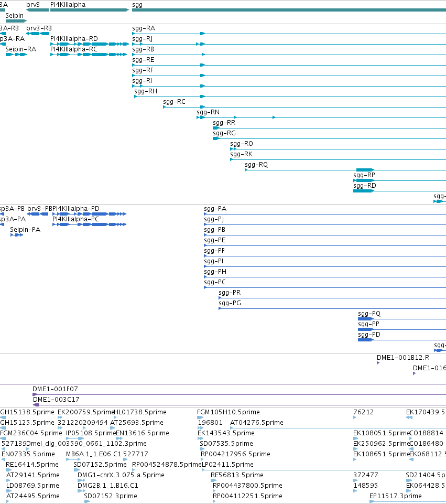Open the sgg-RA transcript label
Image resolution: width=446 pixels, height=504 pixels.
(144, 28)
